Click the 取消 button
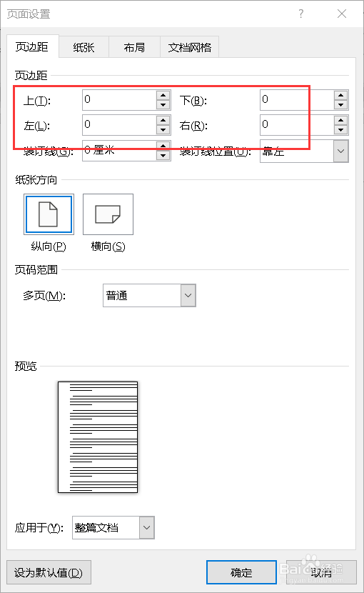Screen dimensions: 364x593 click(x=321, y=572)
